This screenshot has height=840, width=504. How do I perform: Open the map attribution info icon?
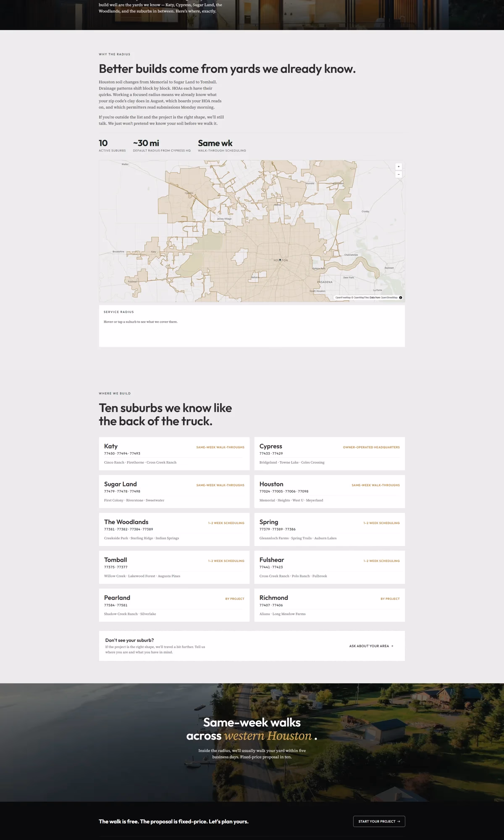click(x=400, y=297)
